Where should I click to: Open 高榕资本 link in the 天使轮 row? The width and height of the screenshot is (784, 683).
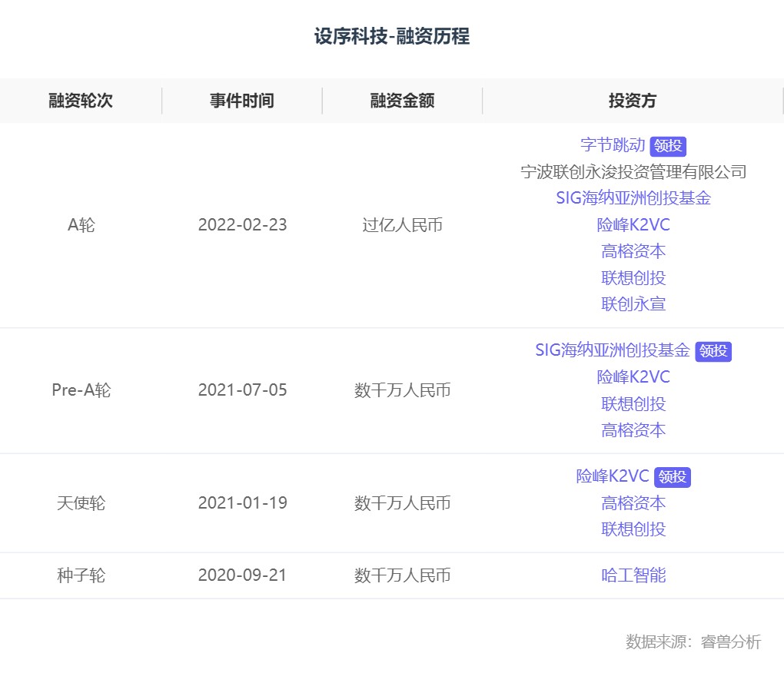[x=633, y=503]
